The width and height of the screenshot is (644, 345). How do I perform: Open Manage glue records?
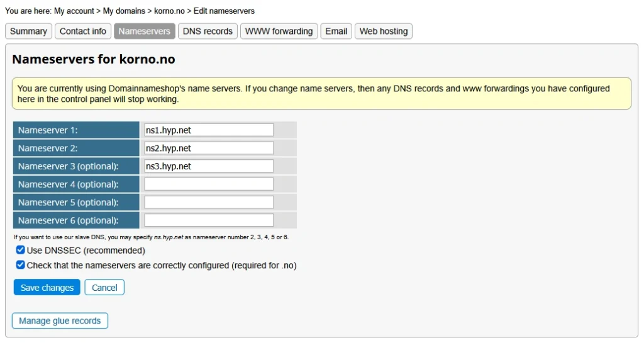point(60,320)
